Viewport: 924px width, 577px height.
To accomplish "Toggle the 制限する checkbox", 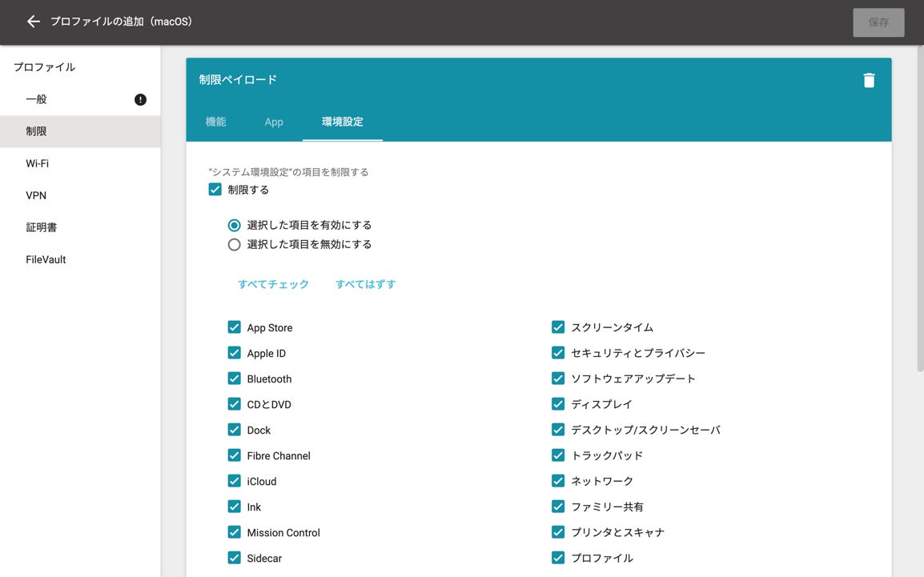I will pos(215,190).
